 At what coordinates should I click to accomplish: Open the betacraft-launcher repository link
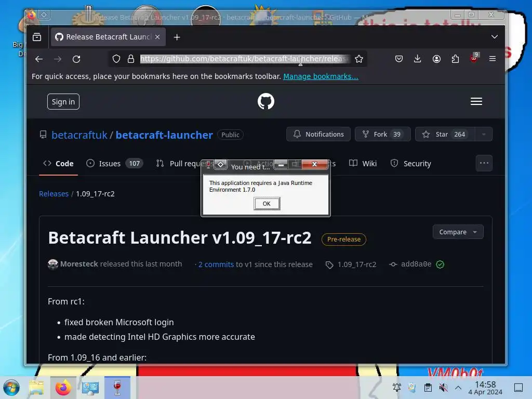point(164,135)
